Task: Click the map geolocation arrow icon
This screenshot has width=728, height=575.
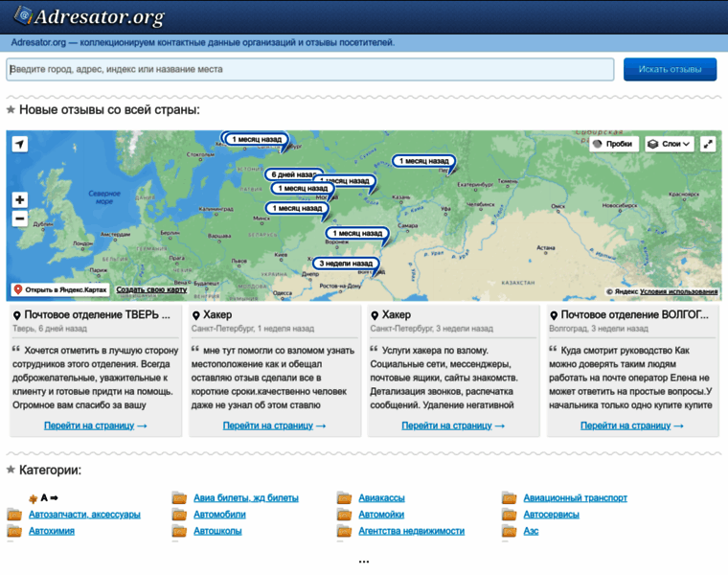Action: coord(19,144)
